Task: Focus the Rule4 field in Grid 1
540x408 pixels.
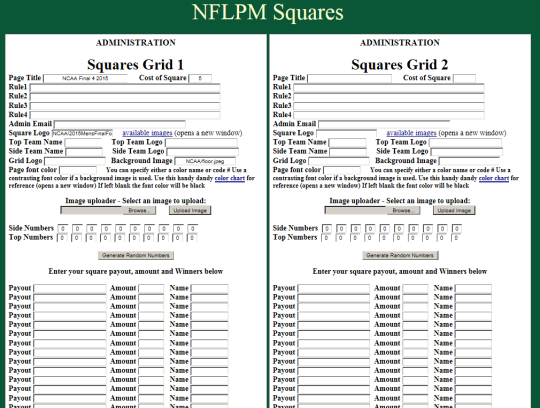Action: pos(125,115)
